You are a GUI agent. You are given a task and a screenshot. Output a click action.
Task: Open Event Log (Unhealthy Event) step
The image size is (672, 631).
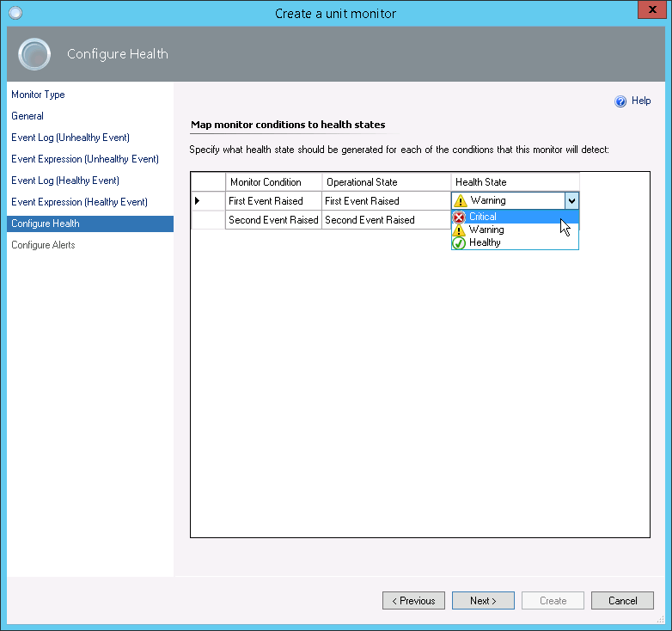[x=70, y=138]
